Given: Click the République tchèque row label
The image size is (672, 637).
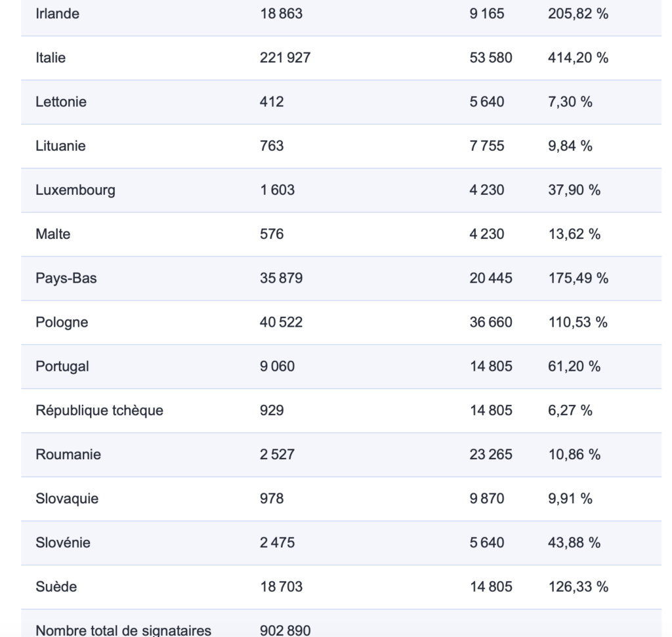Looking at the screenshot, I should pyautogui.click(x=100, y=411).
